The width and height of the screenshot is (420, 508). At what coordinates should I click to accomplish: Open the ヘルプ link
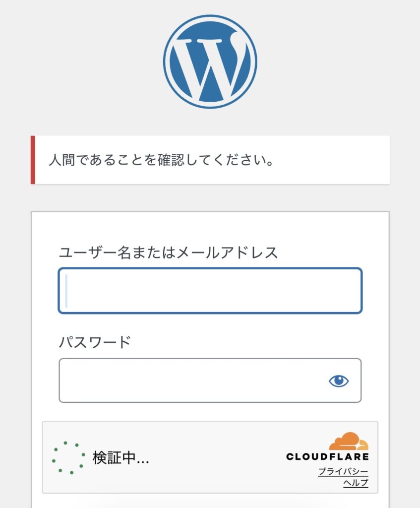tap(356, 482)
